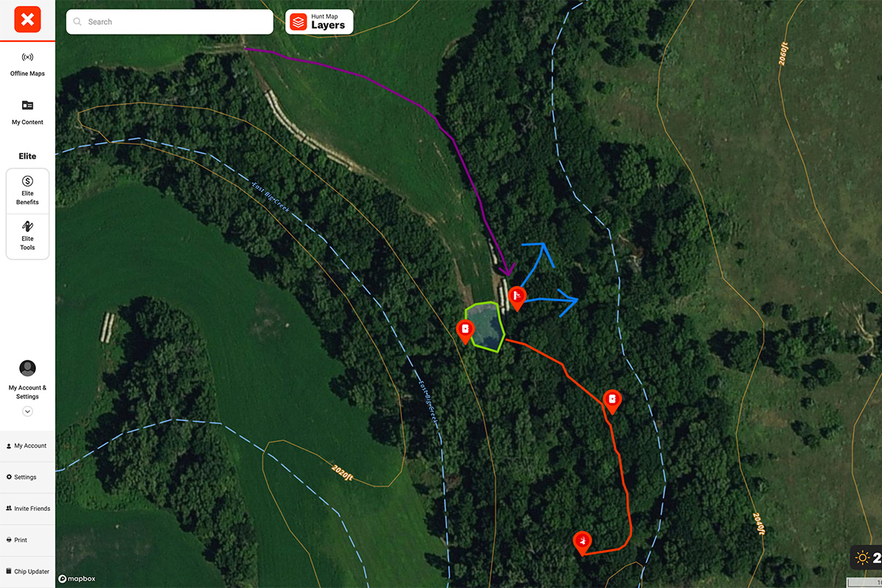Open Elite Benefits
This screenshot has width=882, height=588.
[x=27, y=191]
